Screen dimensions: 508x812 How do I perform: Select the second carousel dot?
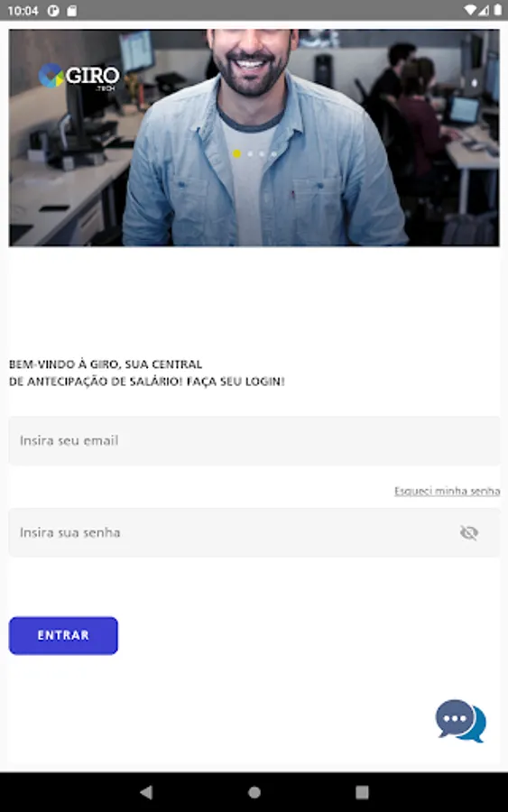(250, 153)
